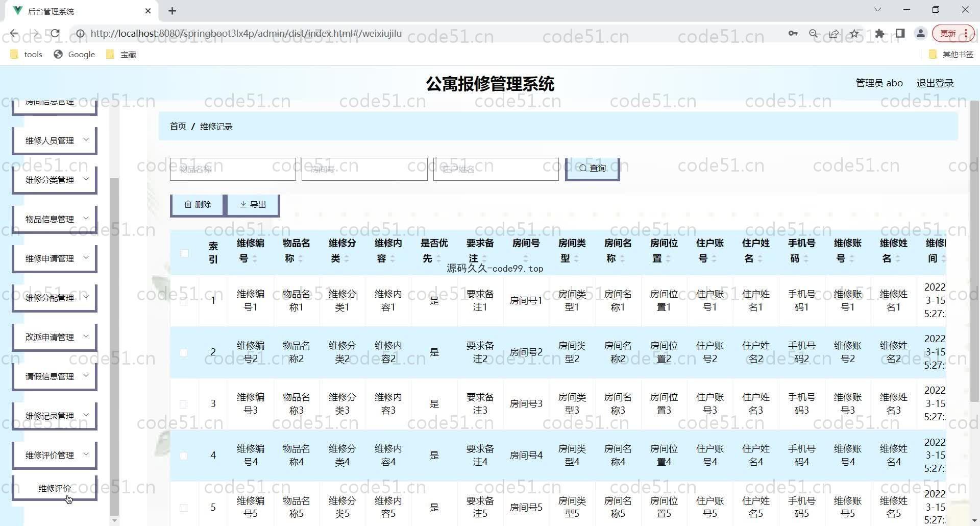980x526 pixels.
Task: Click the 删除 delete button
Action: point(198,204)
